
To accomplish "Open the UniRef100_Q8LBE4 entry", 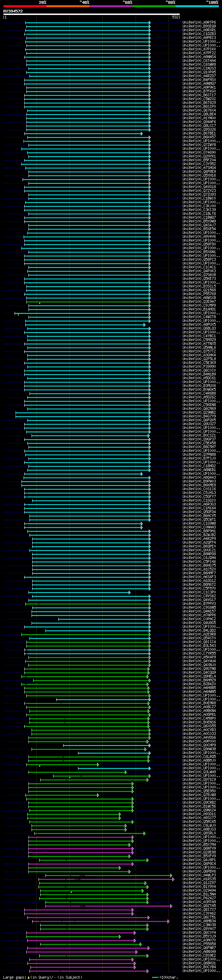I will coord(199,114).
